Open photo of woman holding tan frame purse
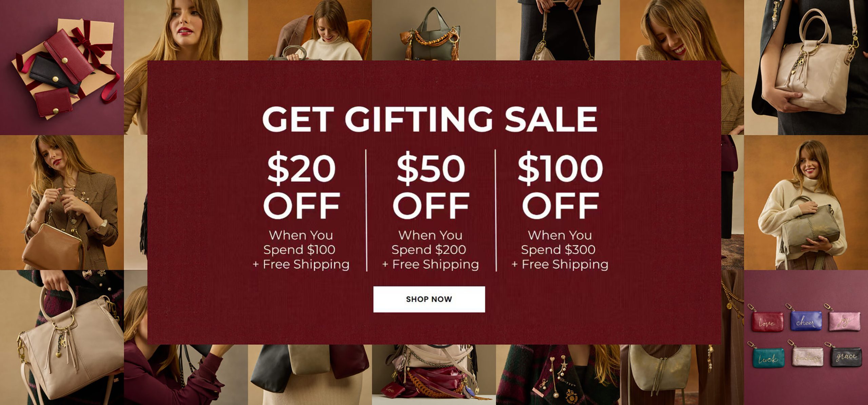The width and height of the screenshot is (868, 405). click(62, 202)
